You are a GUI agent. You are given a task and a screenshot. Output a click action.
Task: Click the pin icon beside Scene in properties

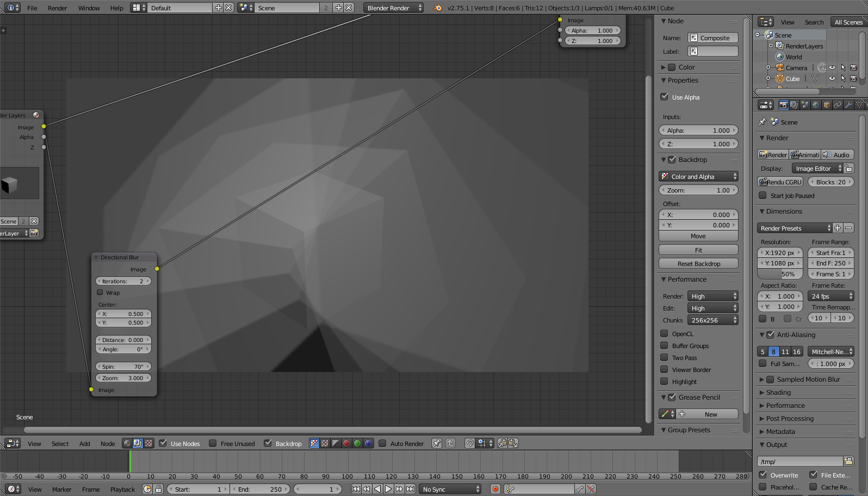[x=762, y=122]
